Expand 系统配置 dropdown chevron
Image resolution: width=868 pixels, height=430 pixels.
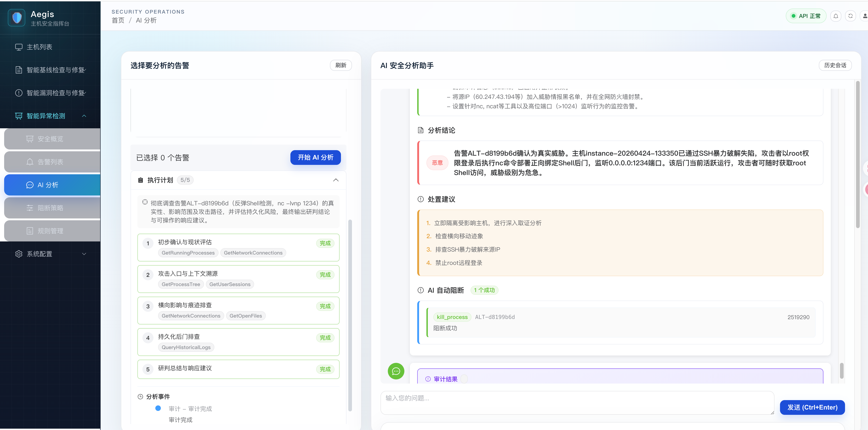(84, 254)
